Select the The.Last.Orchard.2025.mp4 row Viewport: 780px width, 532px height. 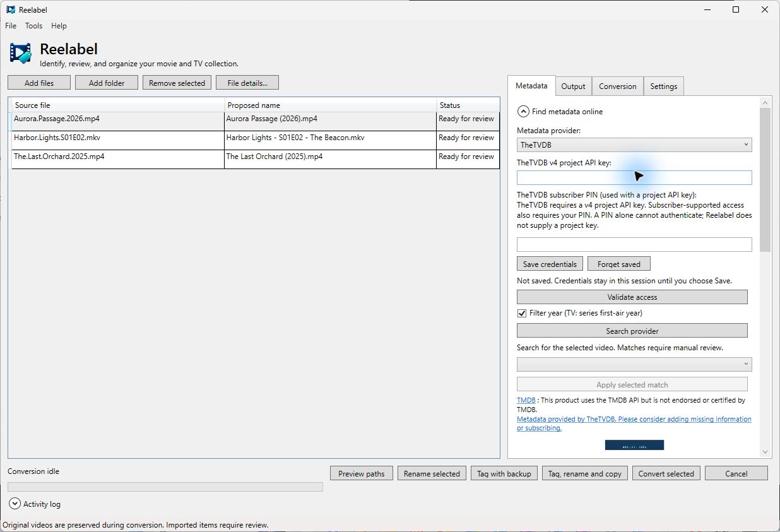(256, 159)
